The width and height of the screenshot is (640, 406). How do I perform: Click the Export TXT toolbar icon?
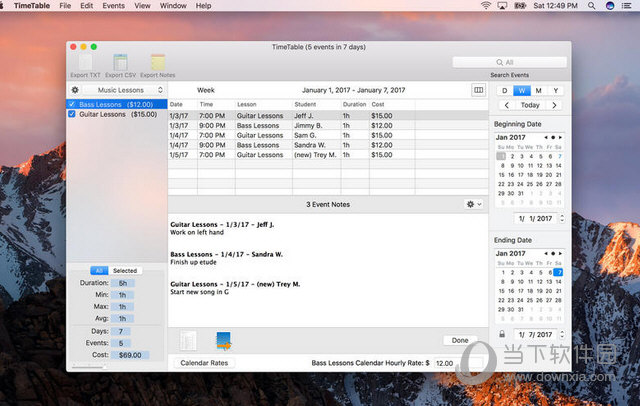coord(85,65)
